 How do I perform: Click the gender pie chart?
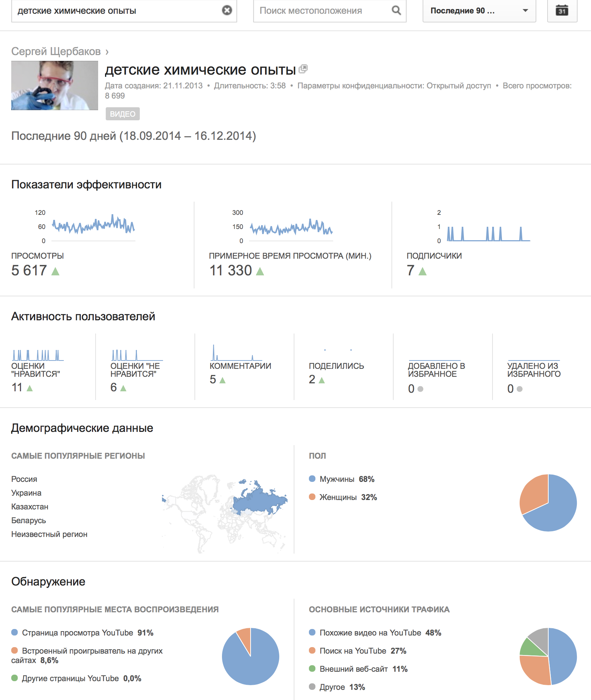[x=548, y=503]
